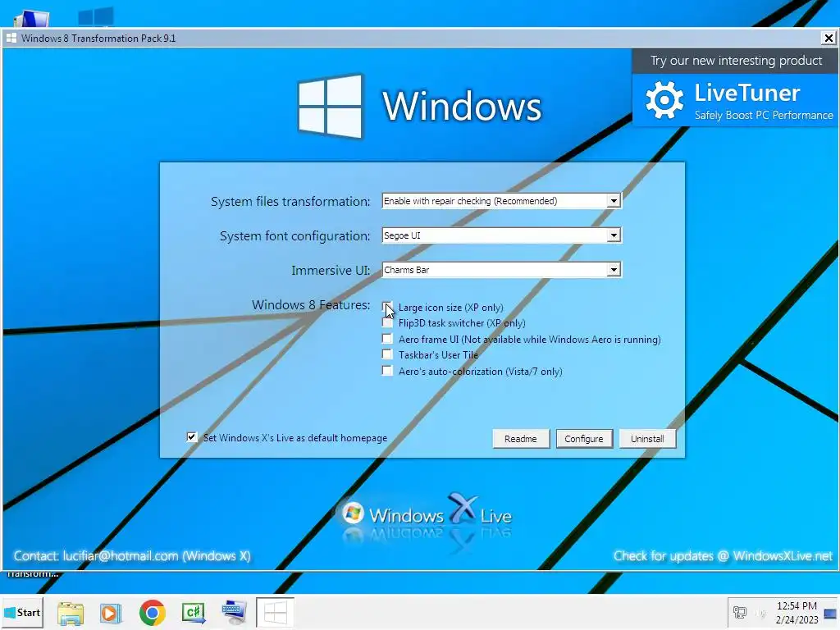Click the Windows 8 Transformation Pack title

[98, 38]
